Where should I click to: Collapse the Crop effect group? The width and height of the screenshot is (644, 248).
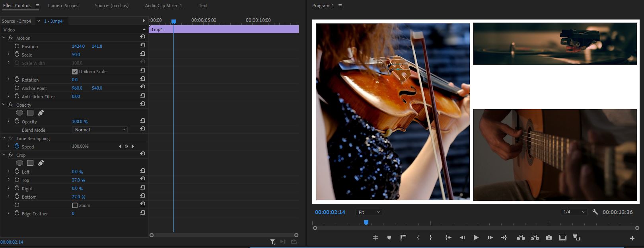4,155
